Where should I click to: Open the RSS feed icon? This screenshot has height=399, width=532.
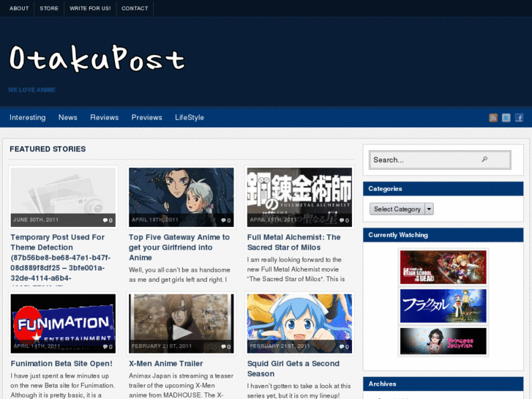coord(493,117)
